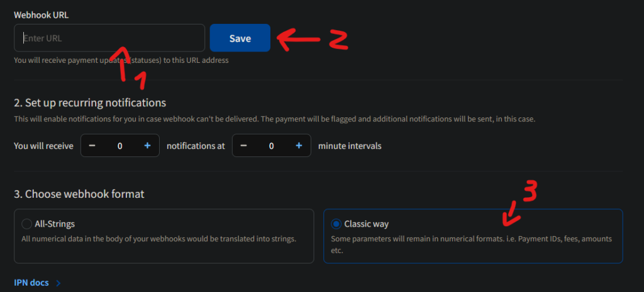Select the Classic way radio button
The image size is (644, 292).
pyautogui.click(x=336, y=224)
